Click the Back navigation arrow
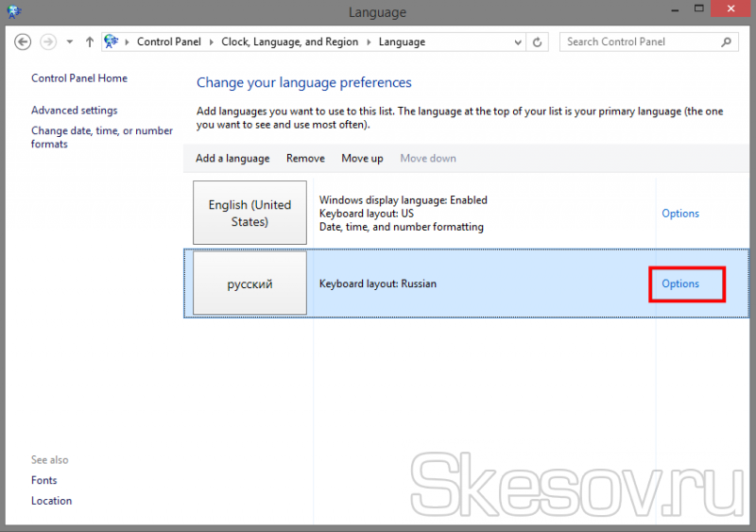 pos(24,42)
